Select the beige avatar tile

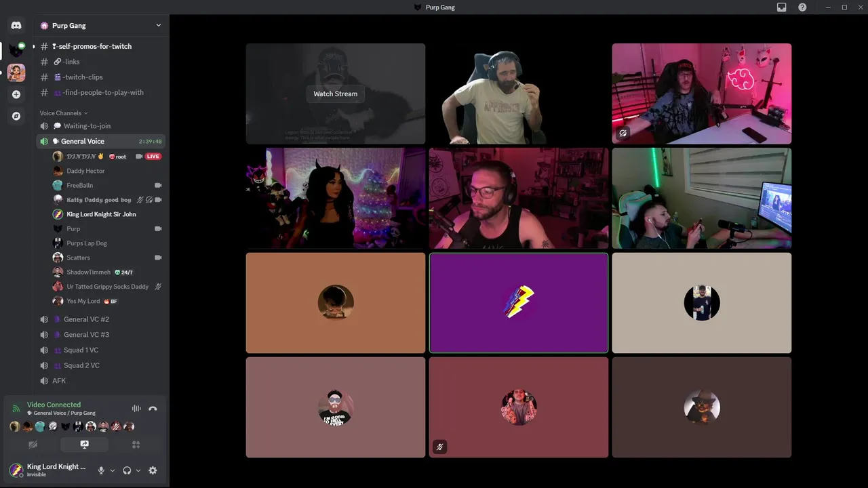coord(702,303)
